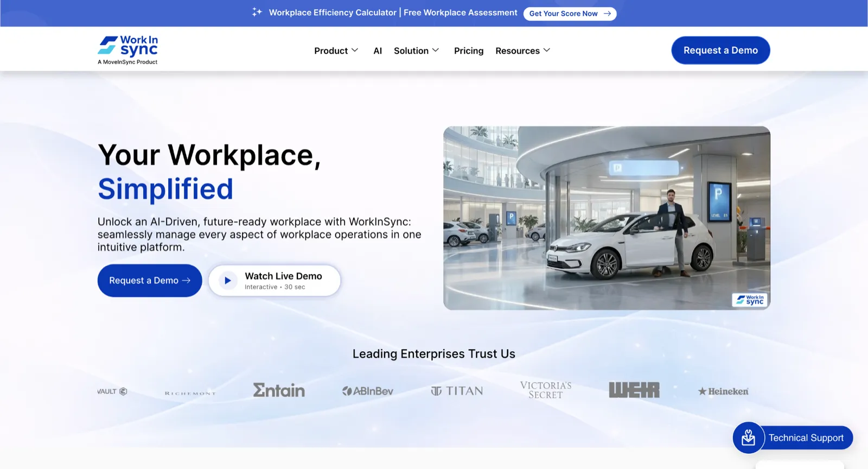This screenshot has height=469, width=868.
Task: Open the Resources nav label
Action: [518, 50]
